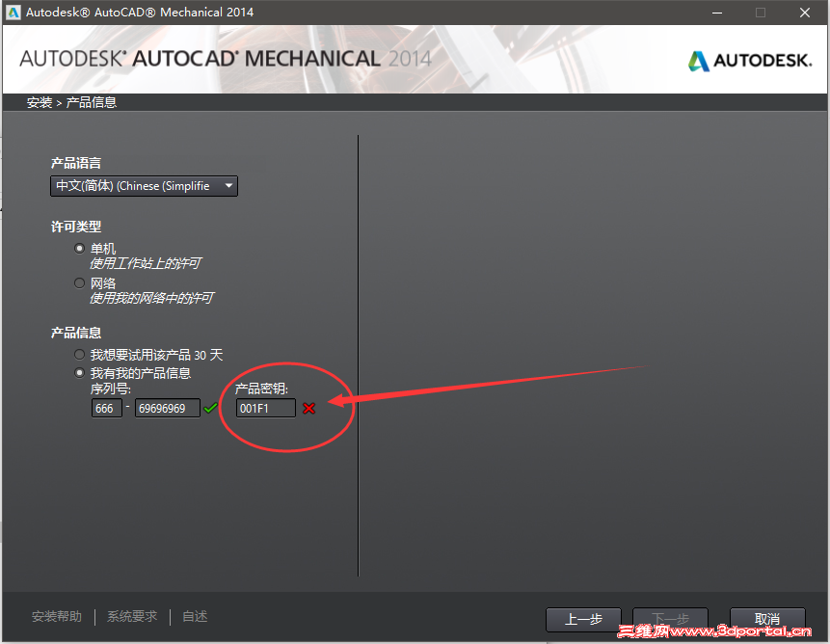This screenshot has width=830, height=644.
Task: Click the AutoCAD icon in the title bar
Action: coord(13,13)
